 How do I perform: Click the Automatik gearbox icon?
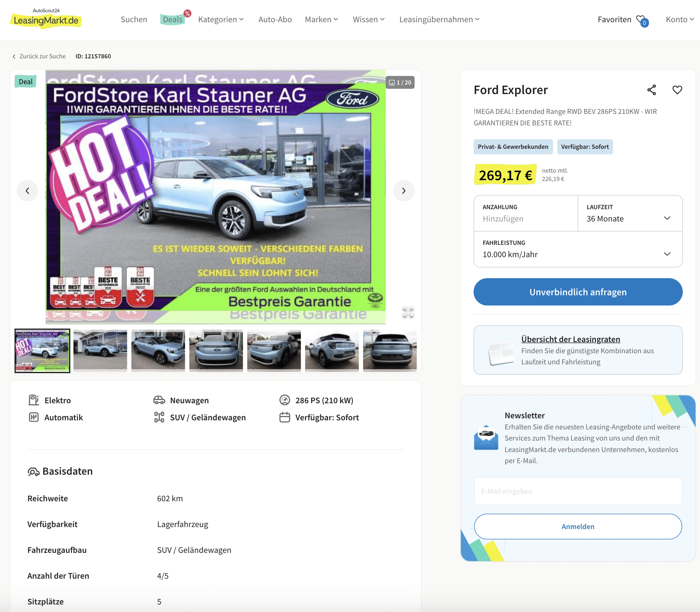point(34,417)
